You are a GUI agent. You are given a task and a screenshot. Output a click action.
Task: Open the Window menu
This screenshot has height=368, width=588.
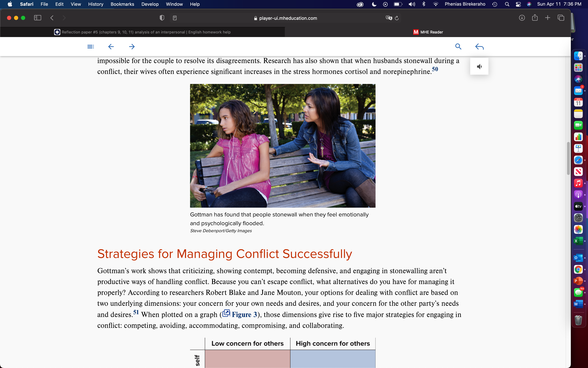pyautogui.click(x=174, y=4)
